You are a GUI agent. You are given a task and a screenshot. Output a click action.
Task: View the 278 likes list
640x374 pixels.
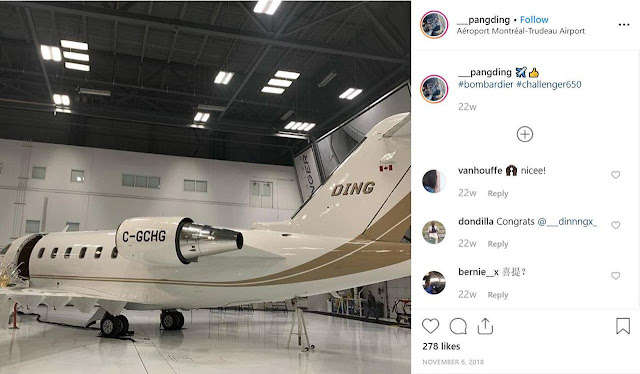(441, 346)
